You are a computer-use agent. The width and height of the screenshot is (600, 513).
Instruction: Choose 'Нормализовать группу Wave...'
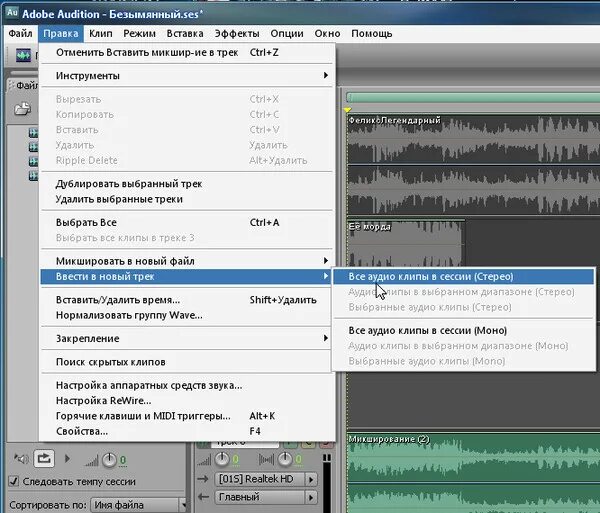click(187, 315)
